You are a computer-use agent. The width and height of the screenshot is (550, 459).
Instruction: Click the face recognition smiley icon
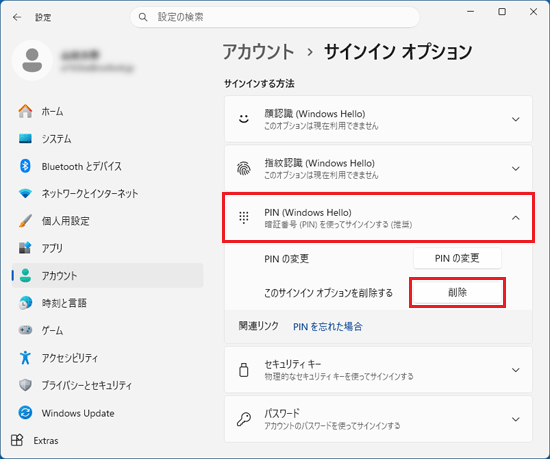244,119
